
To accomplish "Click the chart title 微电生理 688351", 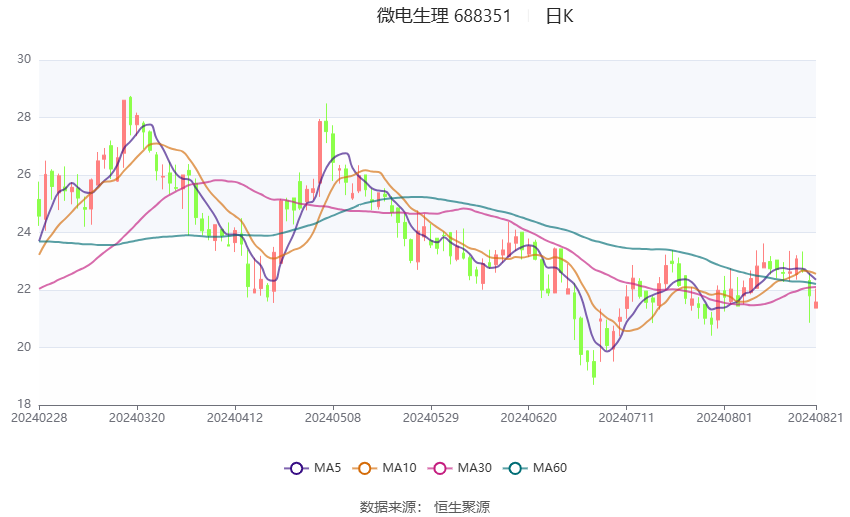I will 444,16.
